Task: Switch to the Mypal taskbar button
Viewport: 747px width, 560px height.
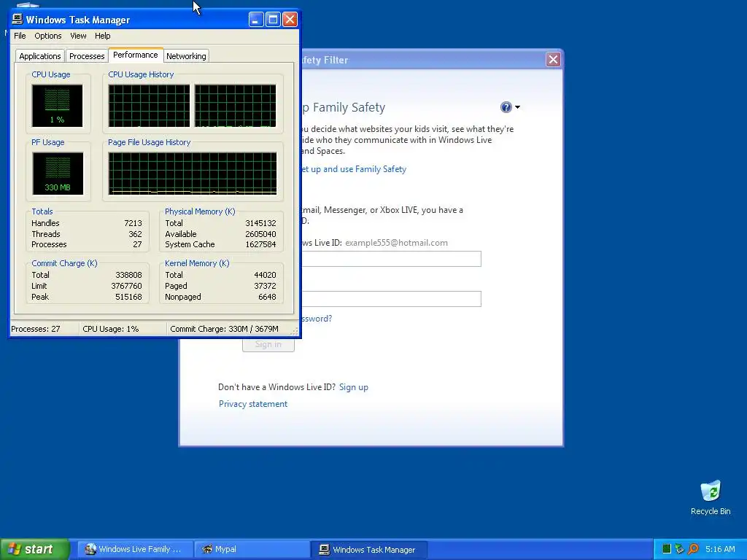Action: tap(252, 550)
